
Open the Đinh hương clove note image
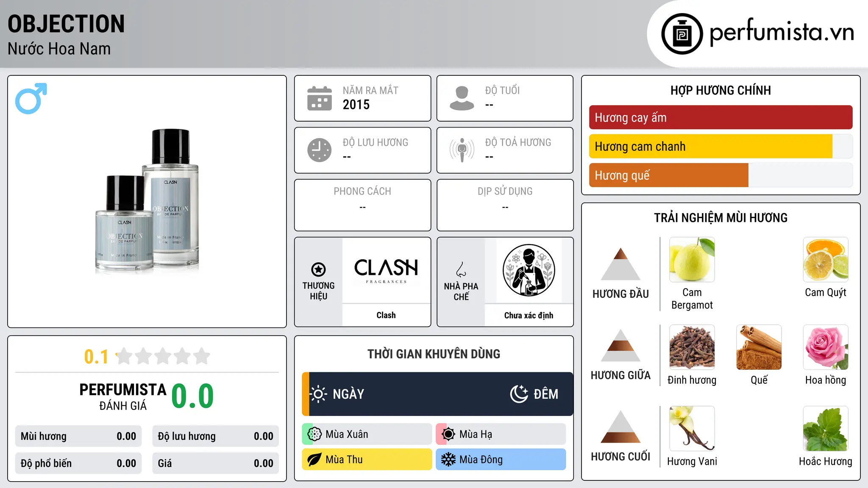tap(692, 347)
